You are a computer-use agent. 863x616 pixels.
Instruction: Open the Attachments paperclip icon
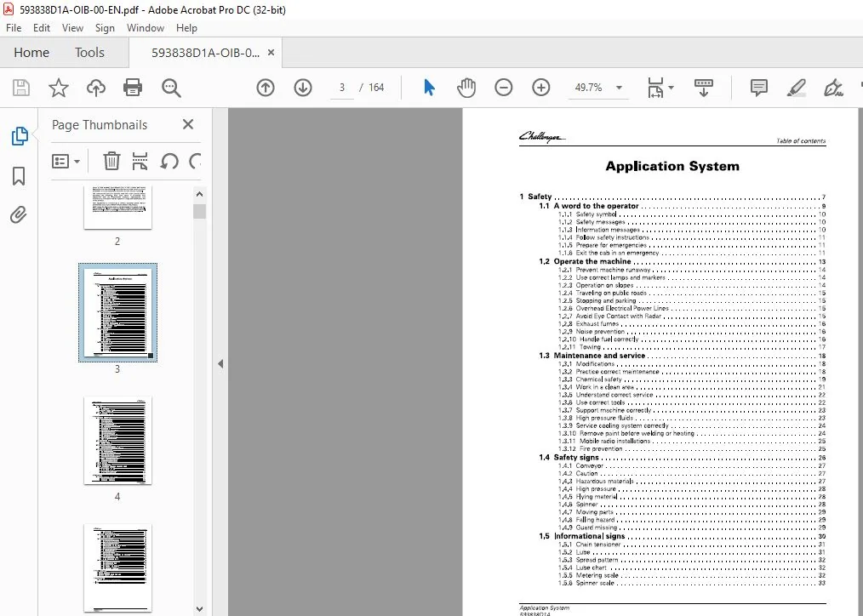click(x=19, y=214)
